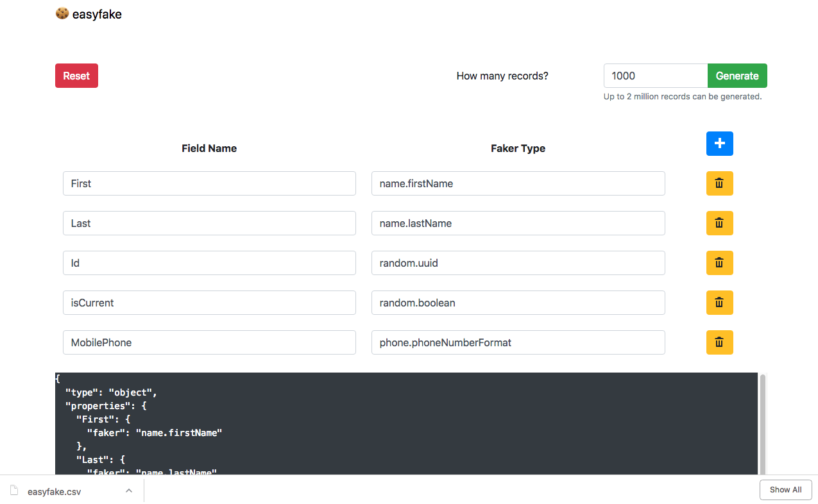The height and width of the screenshot is (504, 818).
Task: Edit the MobilePhone field name input
Action: [209, 342]
